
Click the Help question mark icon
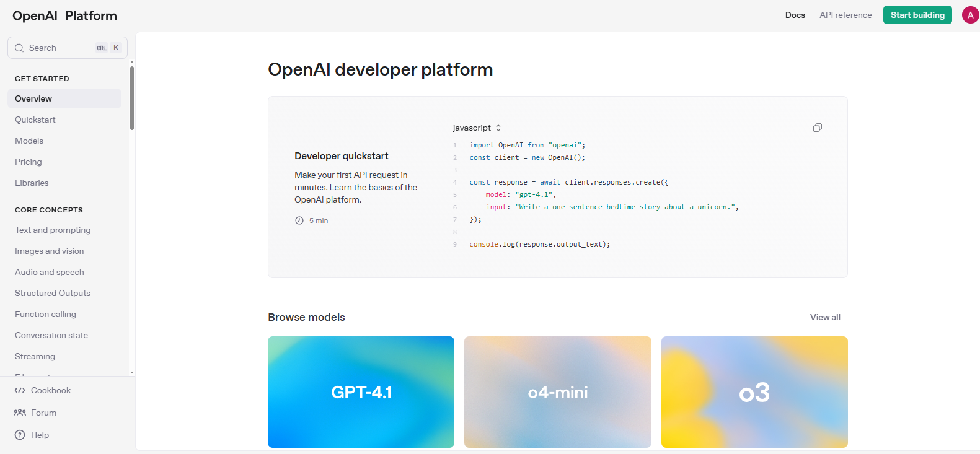coord(20,435)
